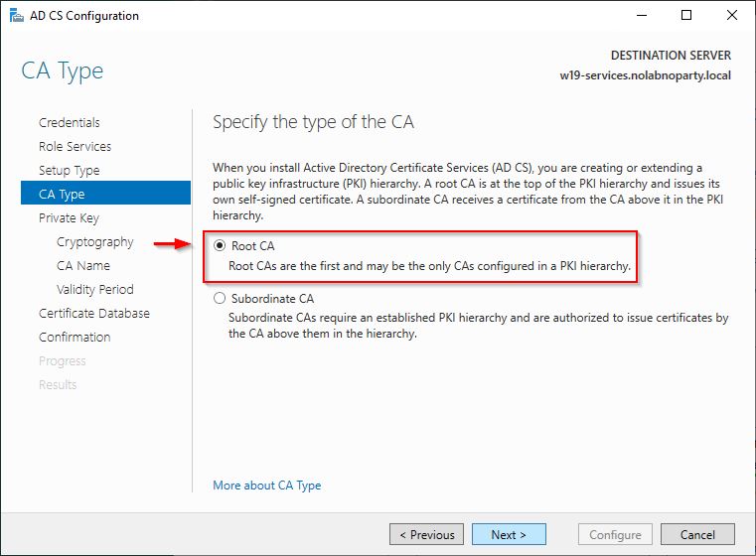
Task: Click the DESTINATION SERVER label
Action: (671, 56)
